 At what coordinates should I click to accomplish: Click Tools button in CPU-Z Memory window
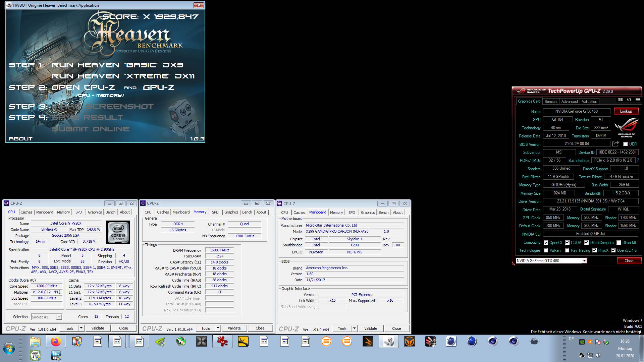point(206,328)
